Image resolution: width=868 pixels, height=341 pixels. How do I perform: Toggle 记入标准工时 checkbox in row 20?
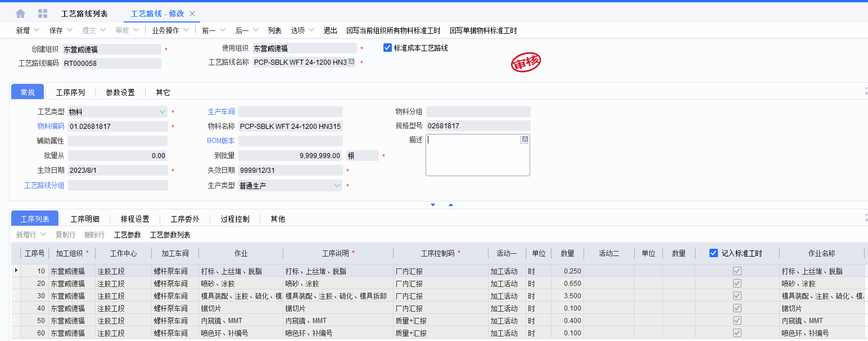(737, 284)
